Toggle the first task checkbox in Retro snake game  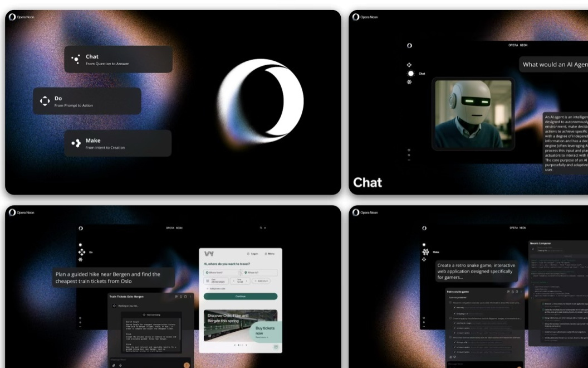pos(450,302)
